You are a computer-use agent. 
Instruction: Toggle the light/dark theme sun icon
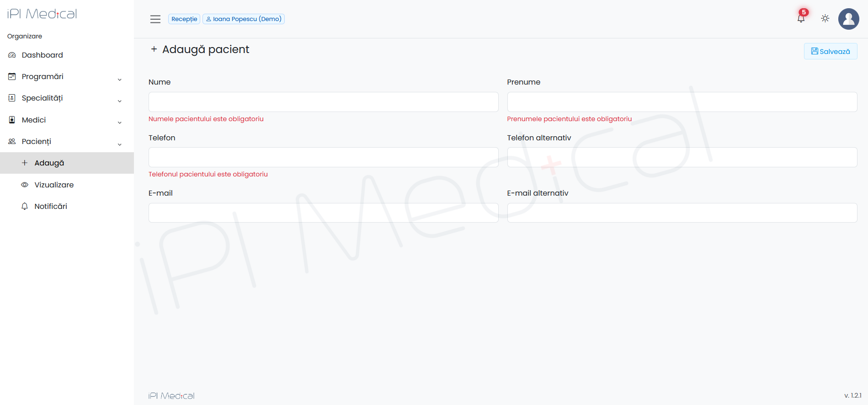(x=825, y=19)
